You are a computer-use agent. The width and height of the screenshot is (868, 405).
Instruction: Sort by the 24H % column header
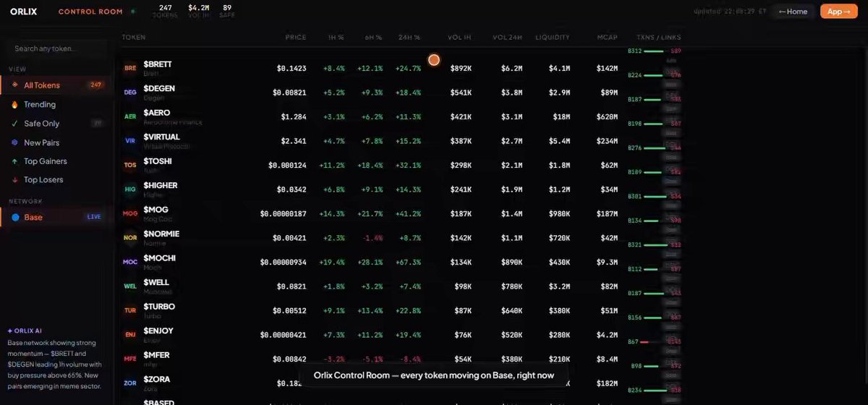408,37
